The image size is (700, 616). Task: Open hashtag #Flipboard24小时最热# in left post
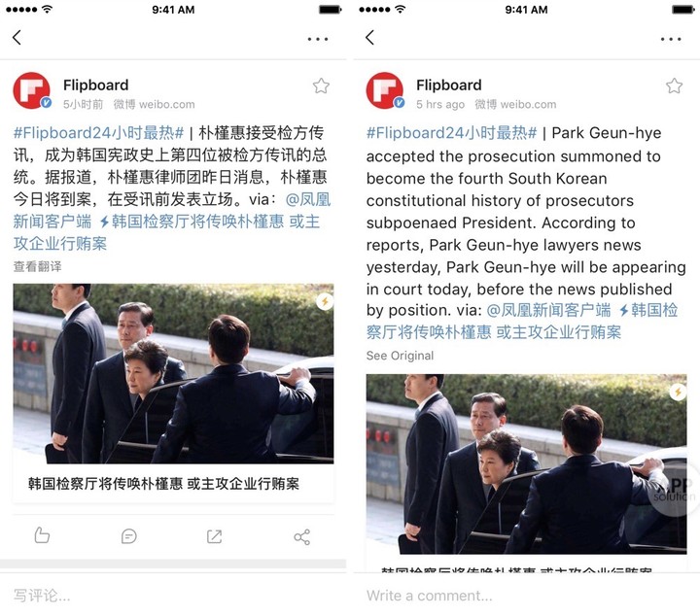pyautogui.click(x=98, y=133)
